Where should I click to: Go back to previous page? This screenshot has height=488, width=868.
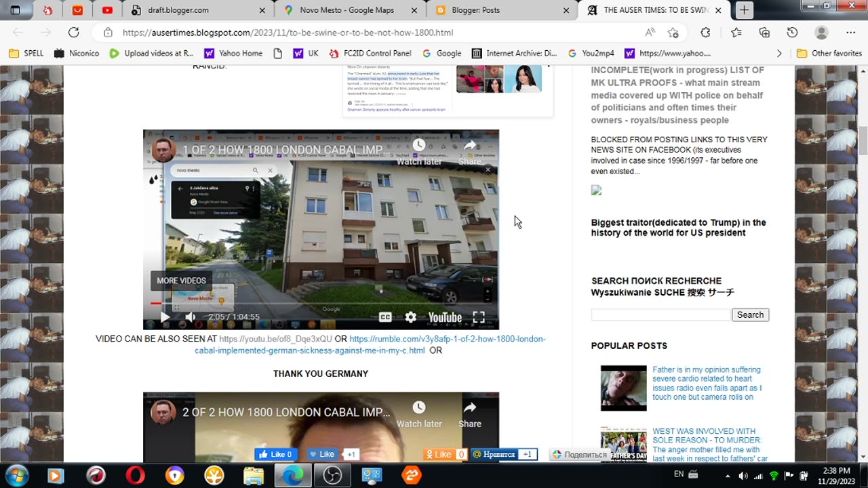click(x=18, y=33)
